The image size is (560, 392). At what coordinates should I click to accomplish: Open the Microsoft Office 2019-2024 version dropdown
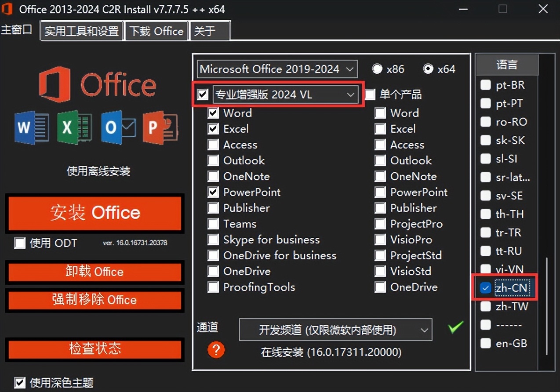[277, 69]
